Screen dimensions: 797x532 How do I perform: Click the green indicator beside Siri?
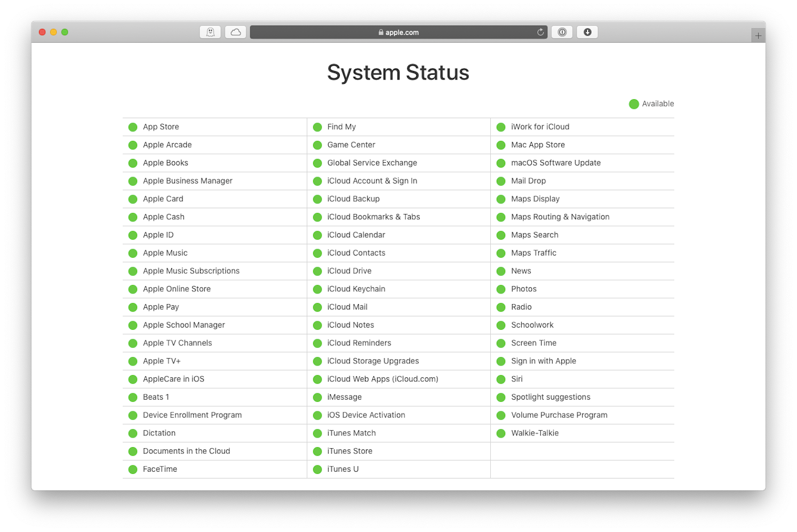pyautogui.click(x=501, y=379)
